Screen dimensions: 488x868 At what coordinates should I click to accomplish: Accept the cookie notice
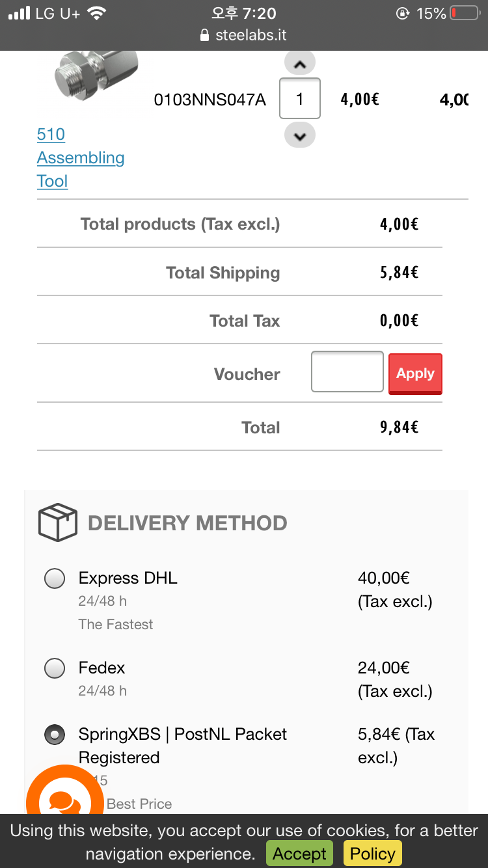(299, 854)
